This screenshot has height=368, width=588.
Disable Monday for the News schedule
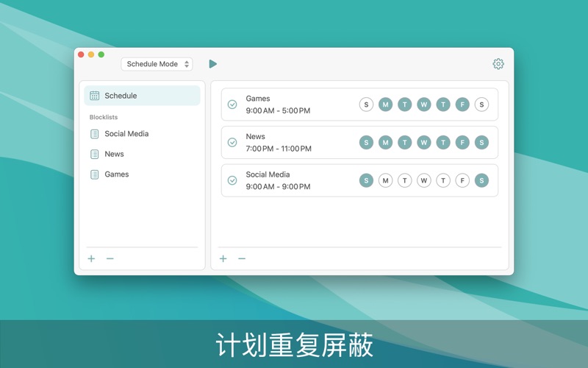(x=385, y=142)
